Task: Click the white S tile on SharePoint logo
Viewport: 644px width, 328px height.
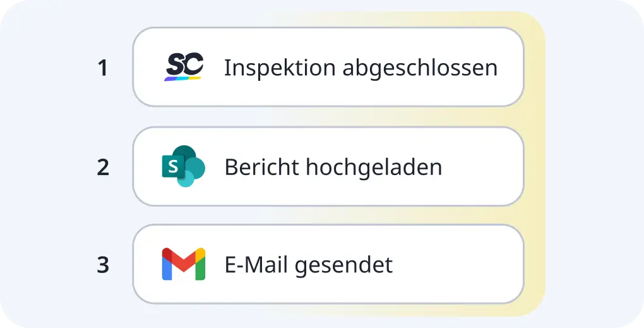Action: 172,167
